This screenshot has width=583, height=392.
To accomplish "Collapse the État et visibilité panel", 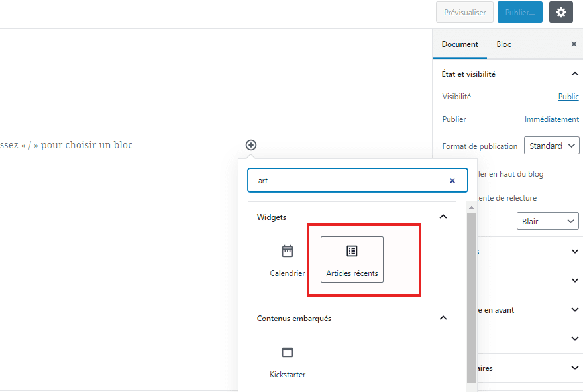I will 574,74.
